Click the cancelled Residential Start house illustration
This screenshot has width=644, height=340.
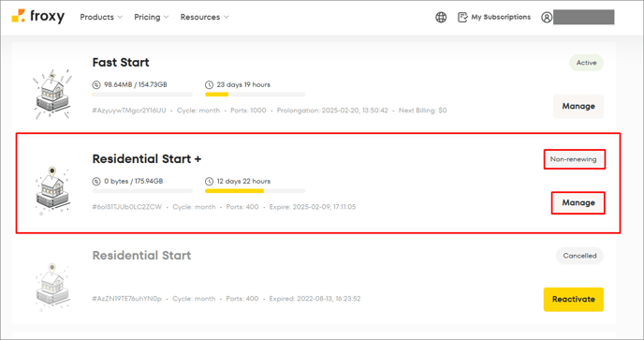pos(52,287)
